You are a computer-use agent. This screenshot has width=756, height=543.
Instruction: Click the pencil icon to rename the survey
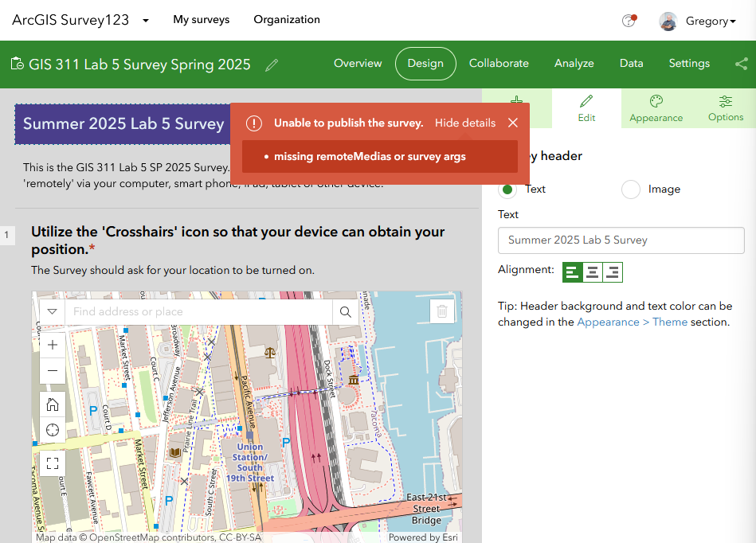(x=271, y=64)
